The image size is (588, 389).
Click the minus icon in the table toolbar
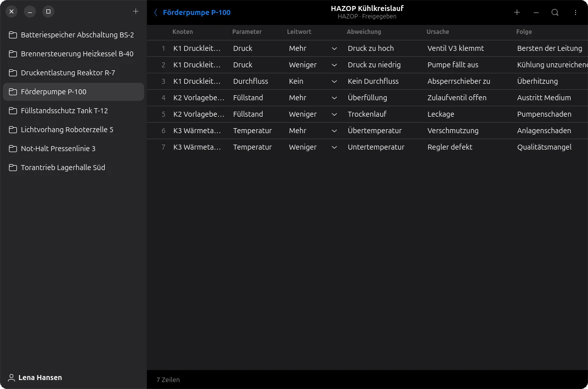(x=536, y=12)
